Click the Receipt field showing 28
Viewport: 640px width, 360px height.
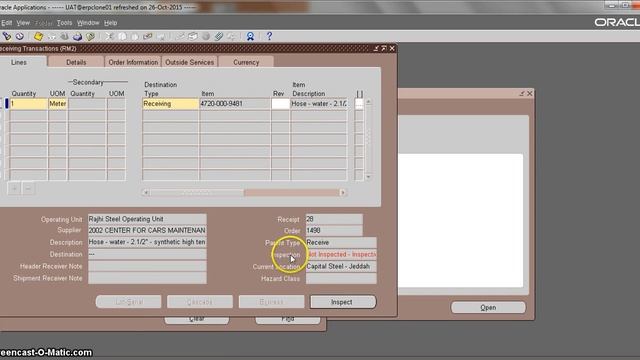click(x=333, y=219)
